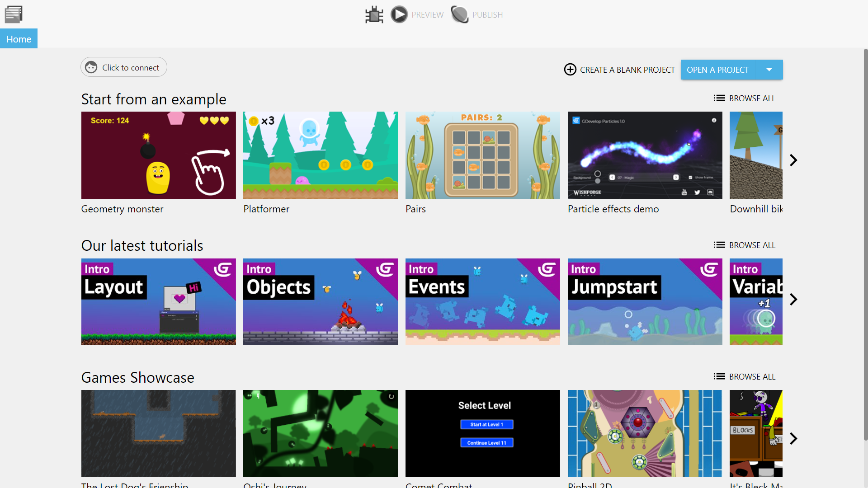
Task: Click Browse All icon for Games Showcase
Action: coord(719,376)
